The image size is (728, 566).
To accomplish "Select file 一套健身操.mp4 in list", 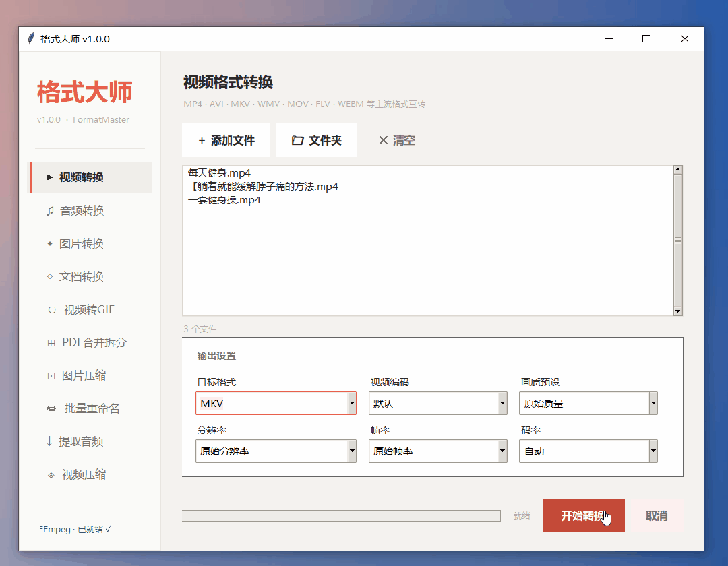I will click(x=224, y=200).
